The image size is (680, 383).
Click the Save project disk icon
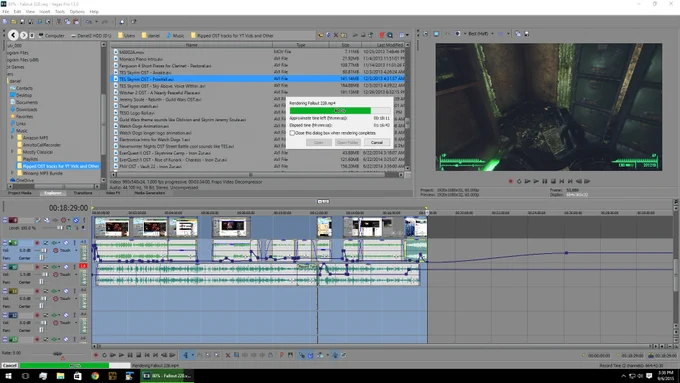tap(22, 21)
